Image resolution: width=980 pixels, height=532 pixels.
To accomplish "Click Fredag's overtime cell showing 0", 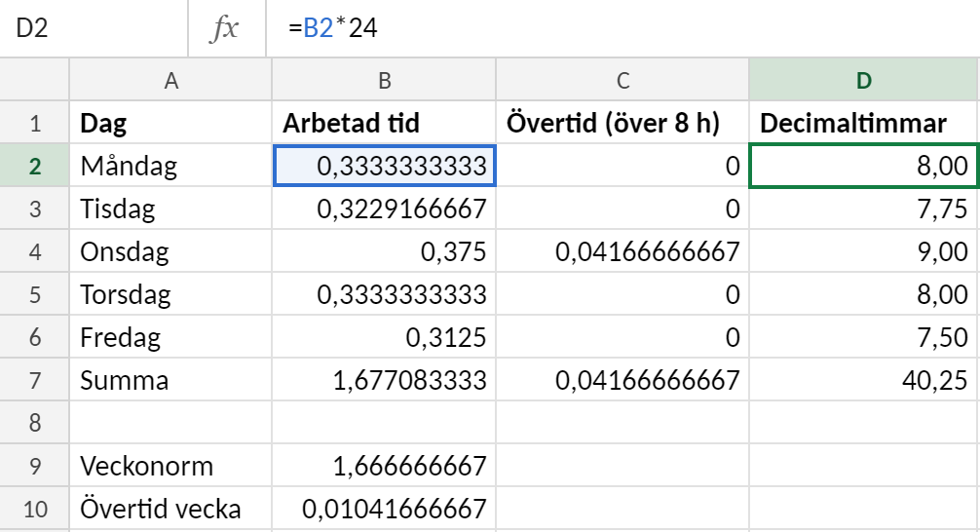I will pos(622,337).
